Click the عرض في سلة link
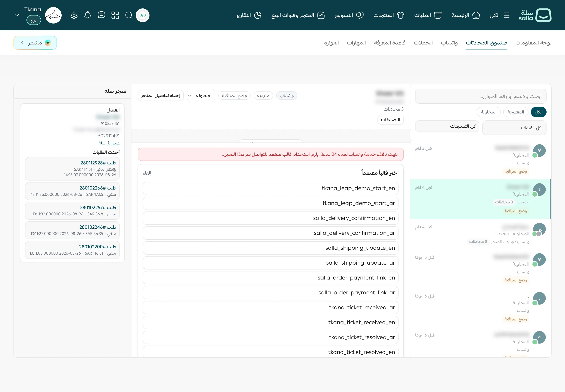Screen dimensions: 565x392 (x=109, y=143)
